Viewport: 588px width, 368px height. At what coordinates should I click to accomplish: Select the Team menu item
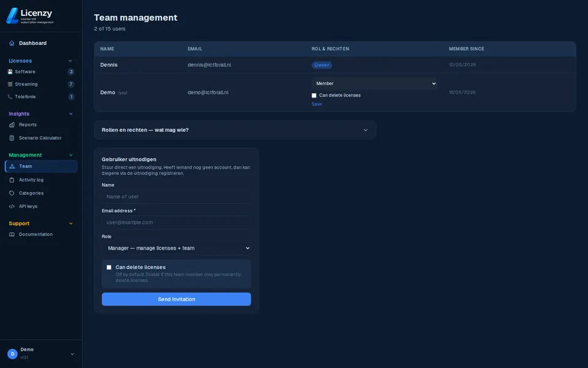[x=41, y=166]
